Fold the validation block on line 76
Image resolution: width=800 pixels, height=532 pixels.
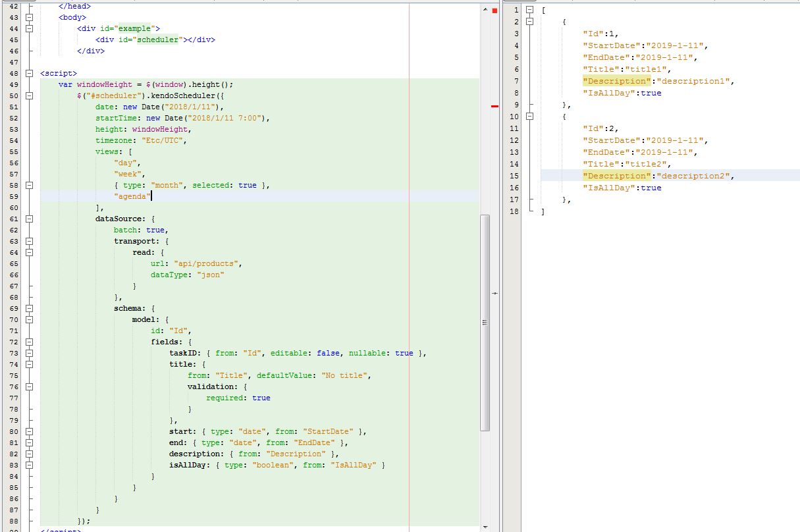29,386
